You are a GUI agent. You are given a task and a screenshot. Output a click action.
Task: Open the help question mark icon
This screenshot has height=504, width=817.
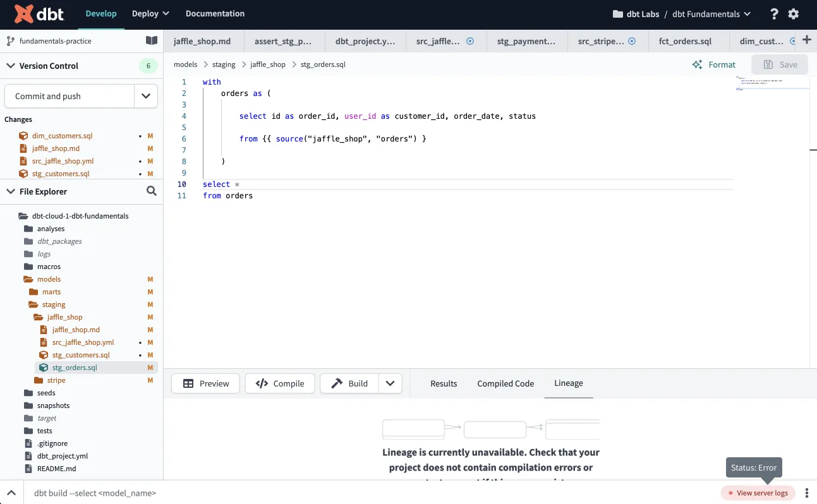pos(774,14)
